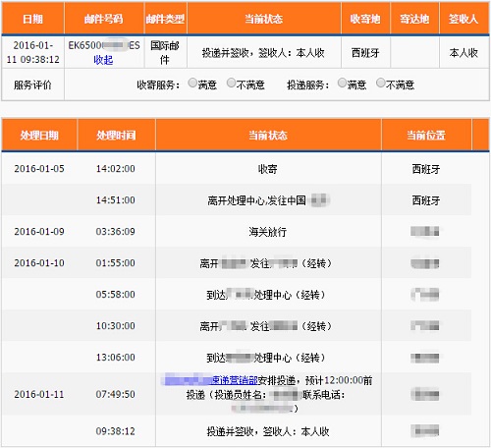This screenshot has width=491, height=448.
Task: Click the 邮件号码 column header
Action: [104, 19]
